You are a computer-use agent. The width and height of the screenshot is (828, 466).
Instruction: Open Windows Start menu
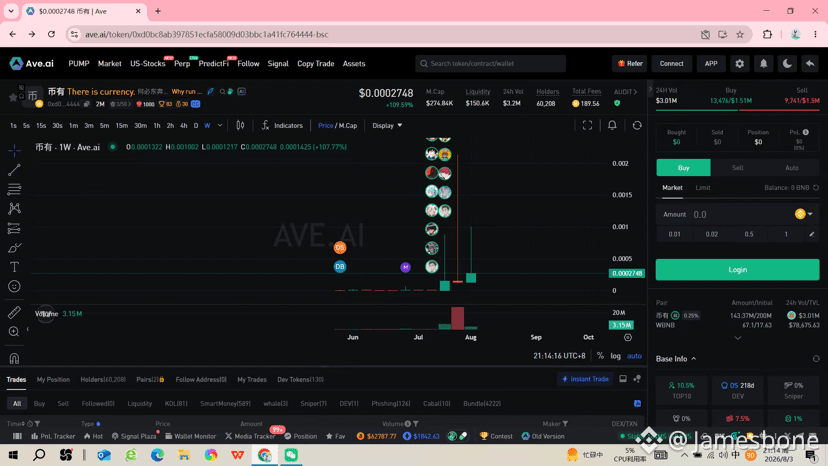pos(13,454)
